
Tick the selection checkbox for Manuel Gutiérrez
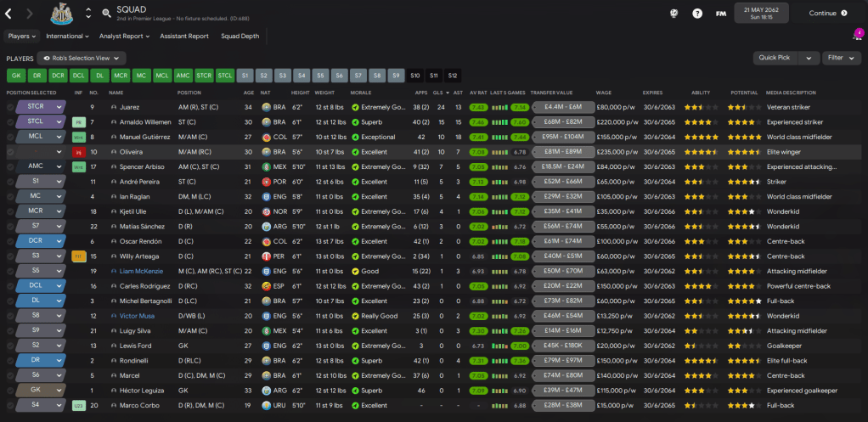tap(10, 137)
